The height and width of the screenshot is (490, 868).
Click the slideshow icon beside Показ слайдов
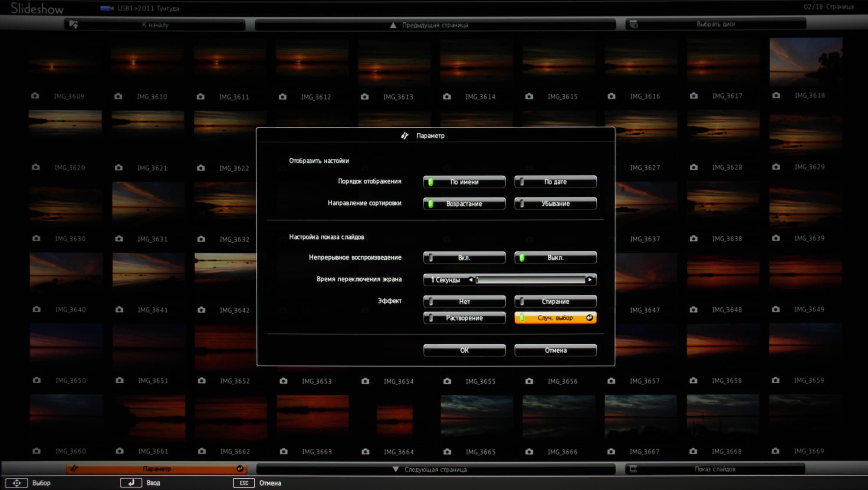pos(633,469)
